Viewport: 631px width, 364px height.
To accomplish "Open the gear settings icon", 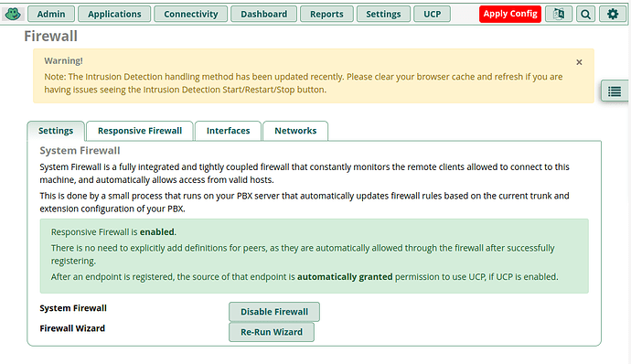I will click(613, 14).
